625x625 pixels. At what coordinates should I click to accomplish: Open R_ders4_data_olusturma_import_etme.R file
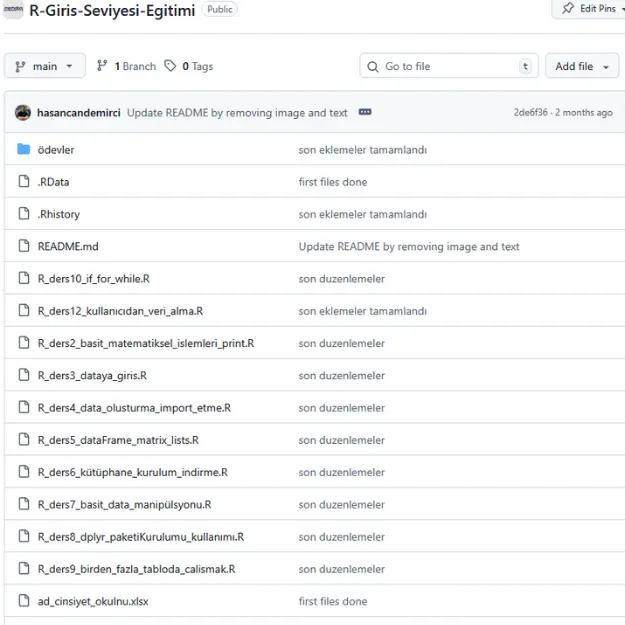coord(134,408)
